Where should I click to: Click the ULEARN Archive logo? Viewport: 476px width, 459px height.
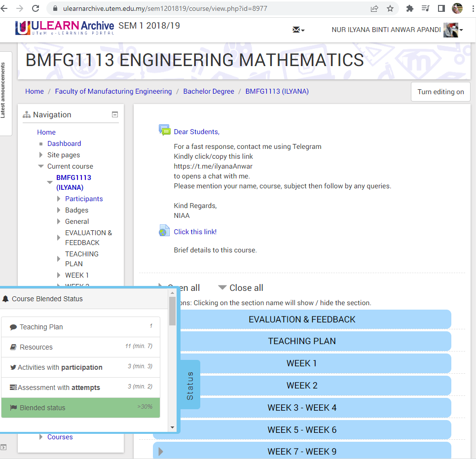coord(65,27)
